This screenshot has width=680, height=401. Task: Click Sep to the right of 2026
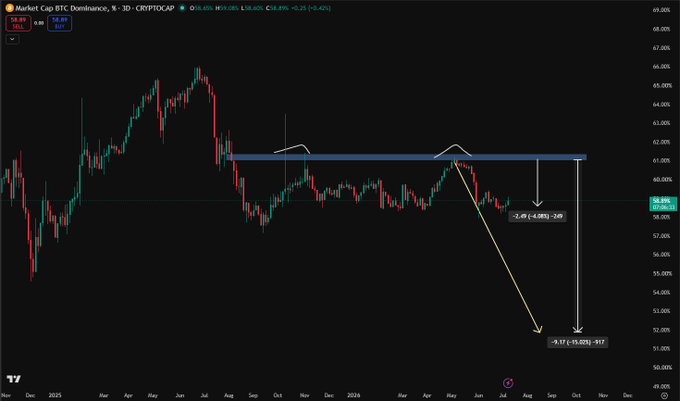point(551,395)
